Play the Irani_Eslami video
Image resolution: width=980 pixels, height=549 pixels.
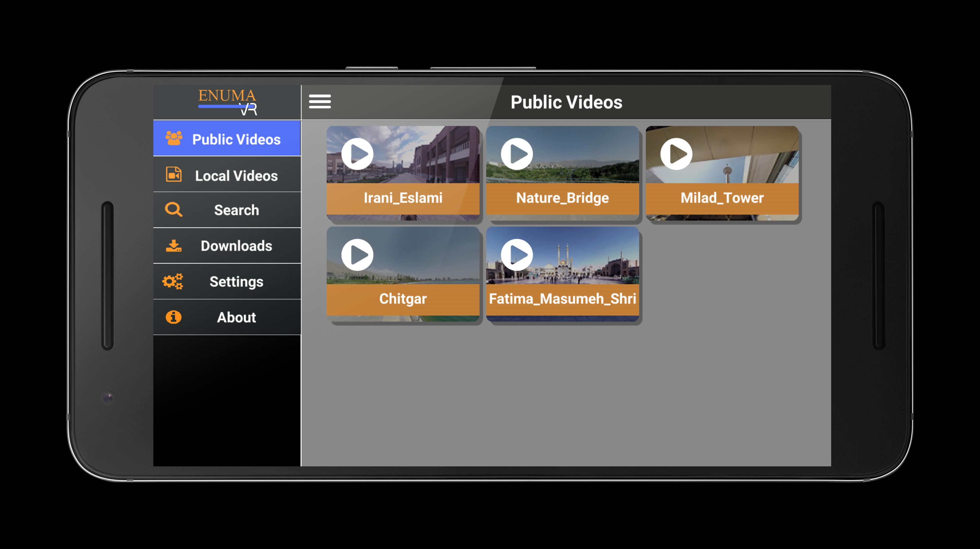pos(357,154)
